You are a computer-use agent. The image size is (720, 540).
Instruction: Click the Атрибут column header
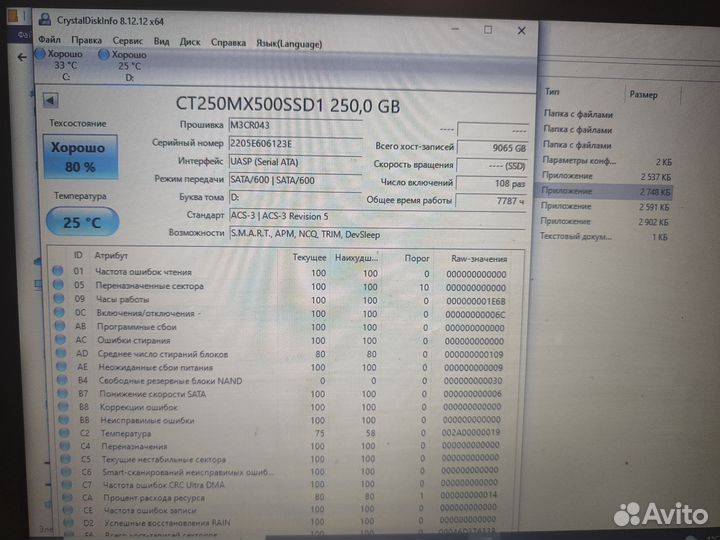111,255
